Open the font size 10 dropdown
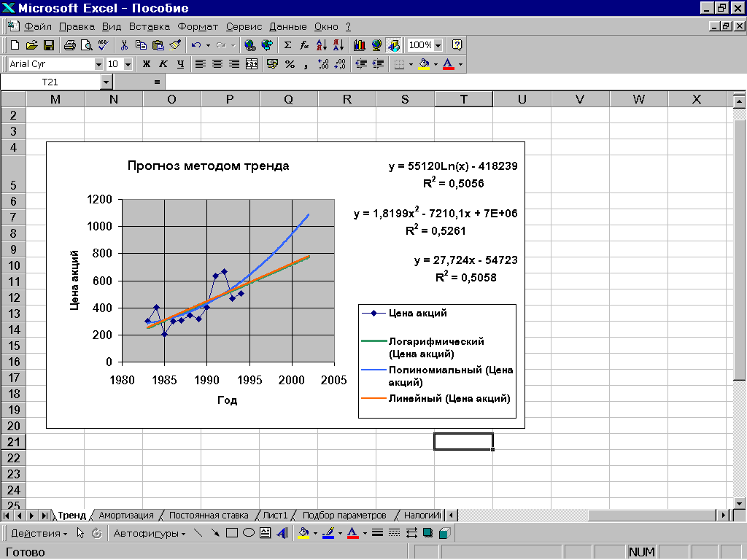 pyautogui.click(x=128, y=64)
